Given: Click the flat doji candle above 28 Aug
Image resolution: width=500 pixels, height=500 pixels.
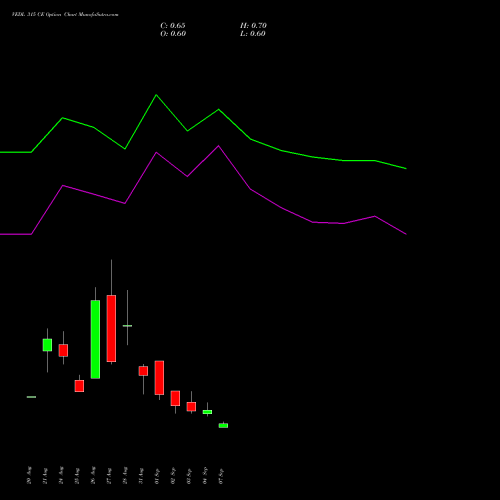Looking at the screenshot, I should click(127, 326).
